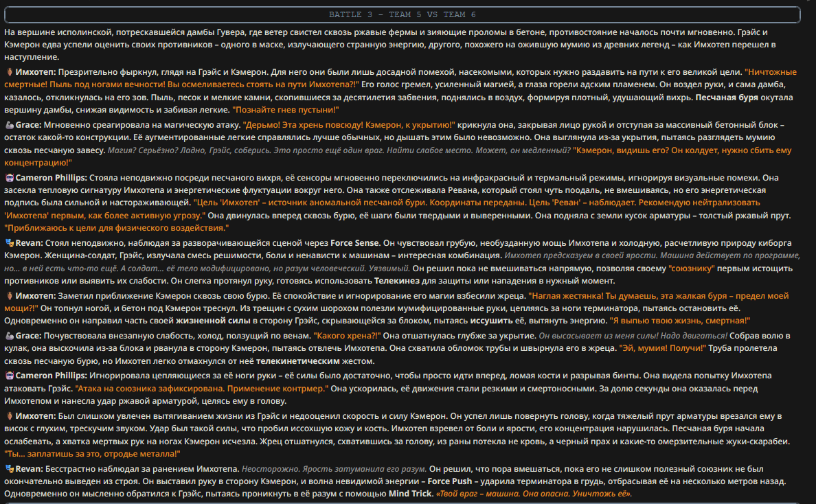Click quote 'Приближаюсь к цели для физического воздействия.'
This screenshot has width=816, height=504.
(117, 228)
